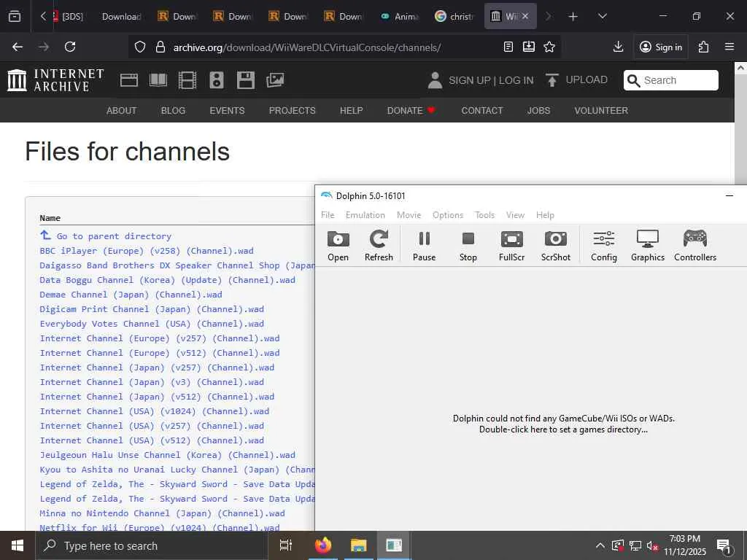Open Firefox tracking protection shield

(x=139, y=47)
